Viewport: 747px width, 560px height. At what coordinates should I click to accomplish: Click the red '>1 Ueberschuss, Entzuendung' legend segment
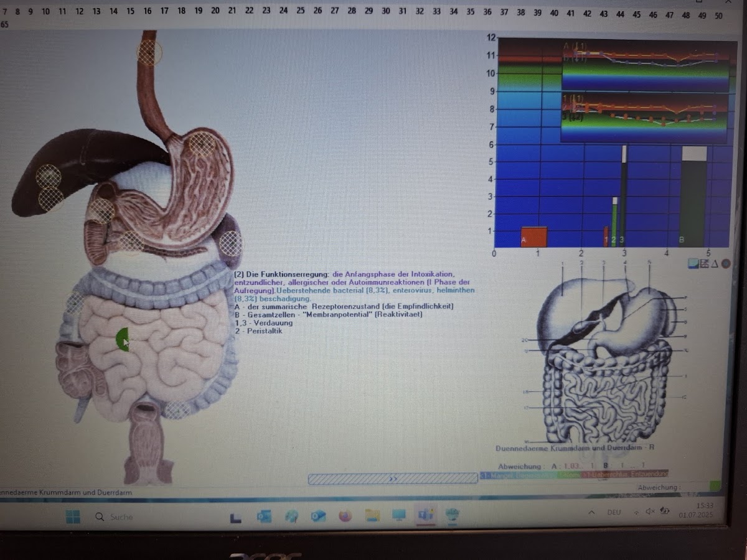coord(625,474)
